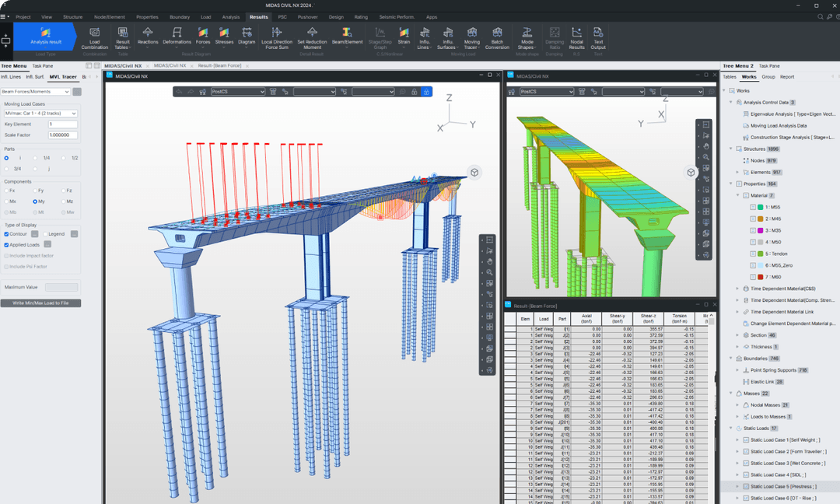Switch to the Infl. Surf. tab
840x504 pixels.
pos(35,77)
